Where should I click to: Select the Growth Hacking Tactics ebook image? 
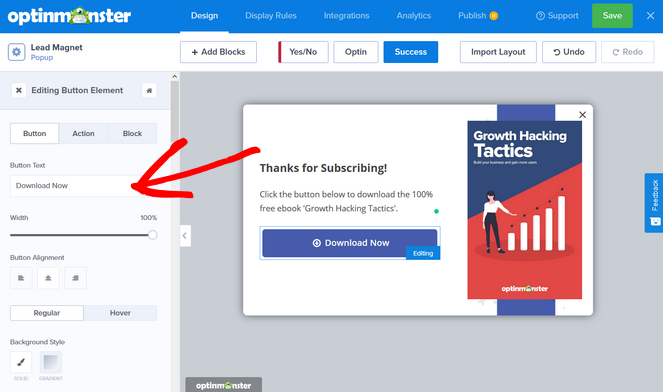pyautogui.click(x=524, y=210)
